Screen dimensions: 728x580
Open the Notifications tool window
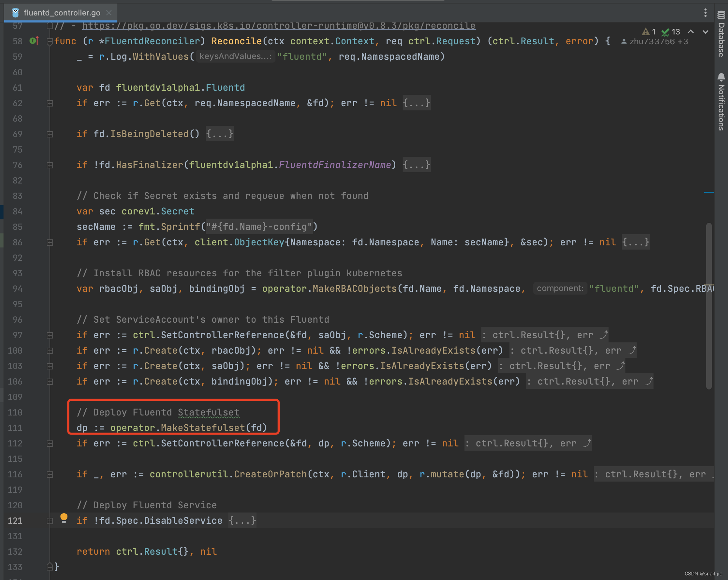click(721, 102)
